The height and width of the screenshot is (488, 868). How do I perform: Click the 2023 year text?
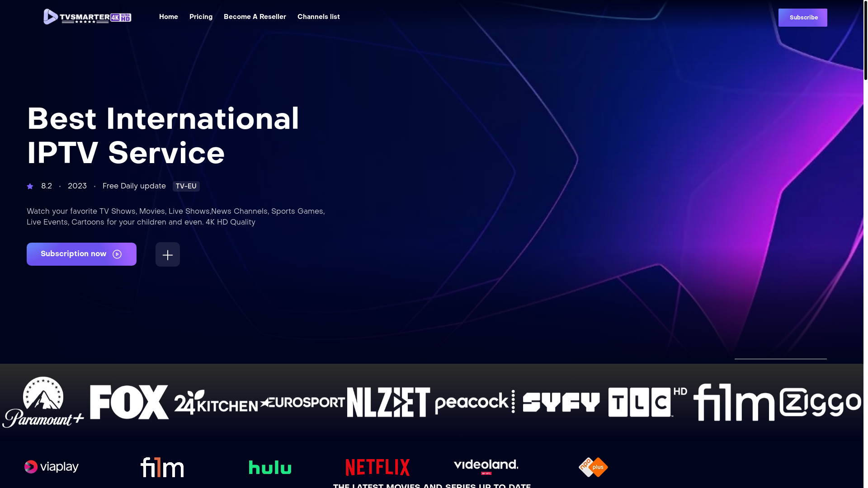[77, 186]
